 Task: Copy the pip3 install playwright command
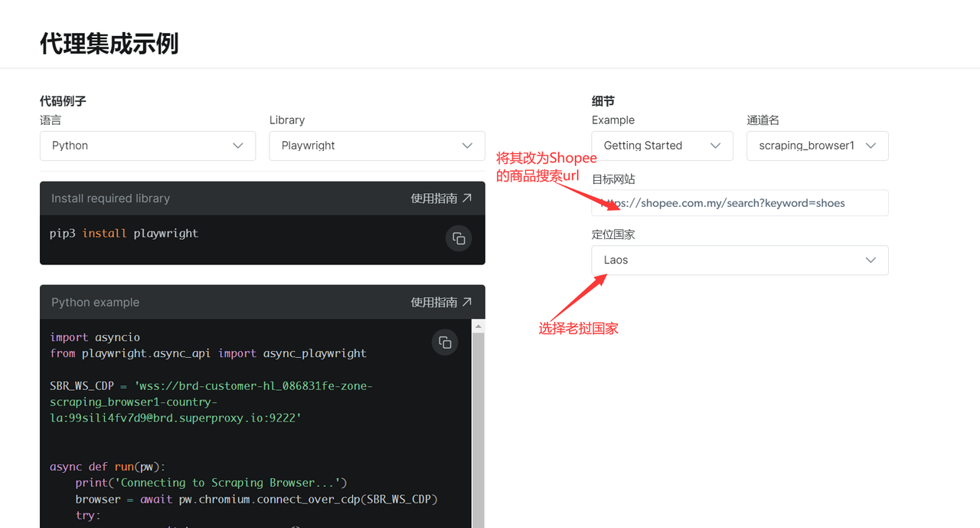458,238
